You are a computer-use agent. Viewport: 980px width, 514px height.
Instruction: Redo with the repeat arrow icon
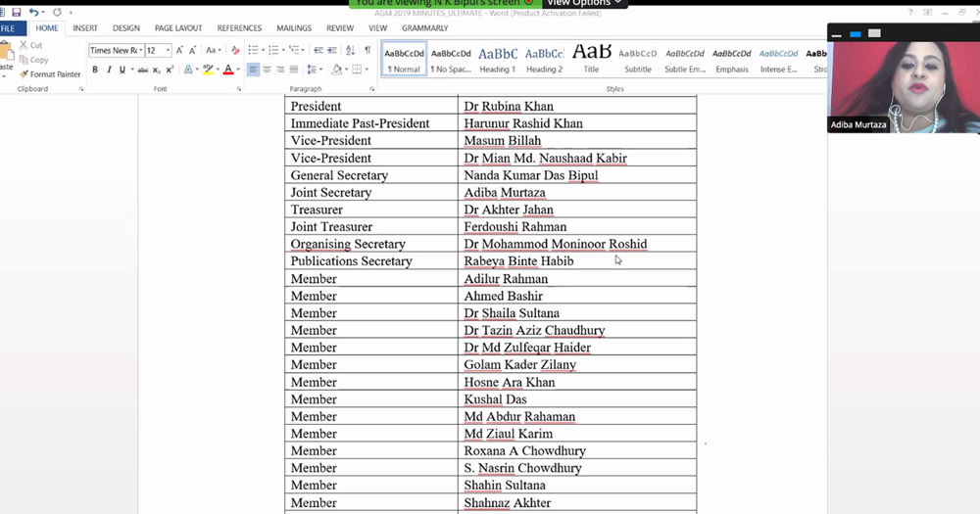click(57, 12)
